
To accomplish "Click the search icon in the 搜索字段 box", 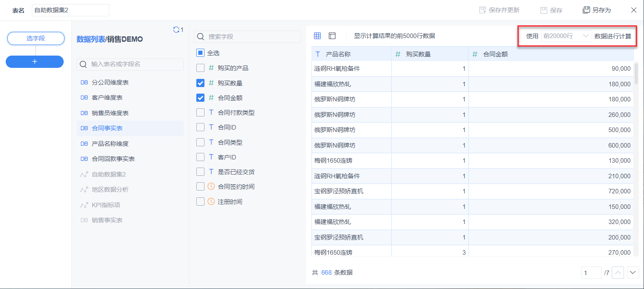I will tap(201, 37).
